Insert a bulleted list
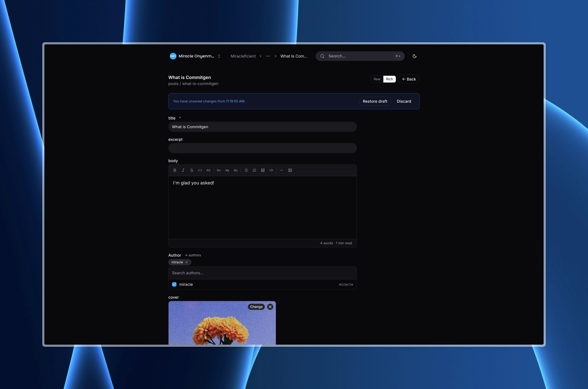The image size is (588, 389). [x=246, y=170]
